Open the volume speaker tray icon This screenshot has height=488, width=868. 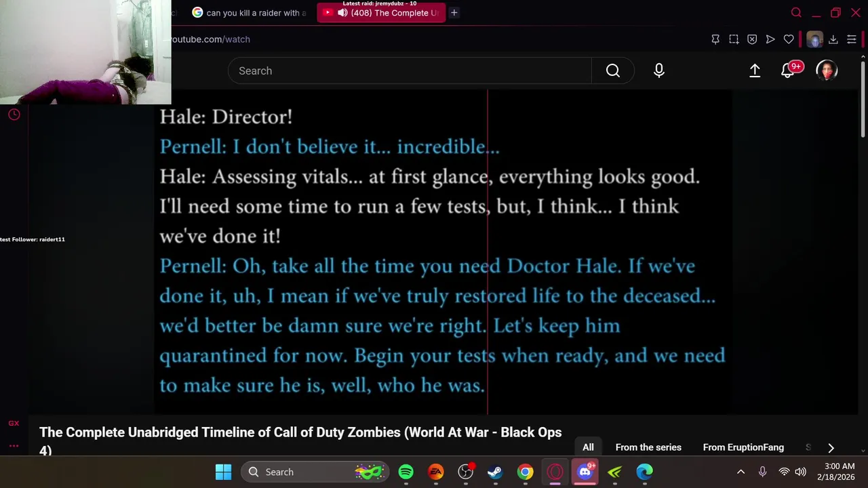[801, 472]
